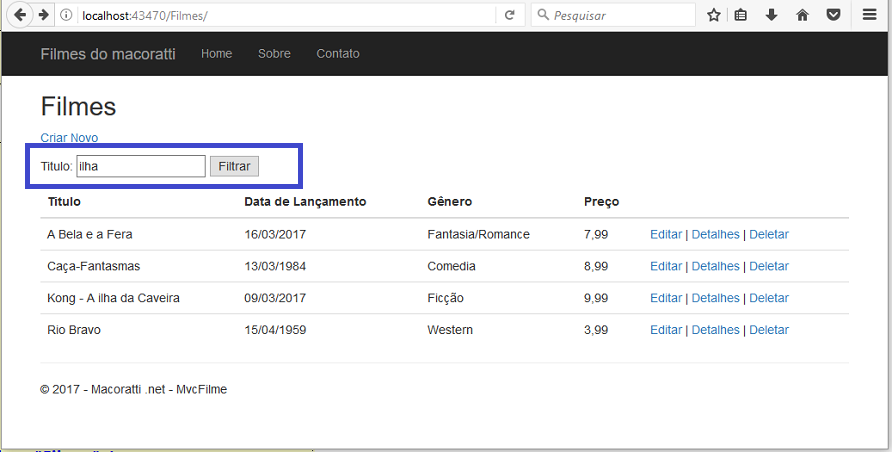The image size is (892, 452).
Task: Open the downloads arrow icon
Action: coord(771,15)
